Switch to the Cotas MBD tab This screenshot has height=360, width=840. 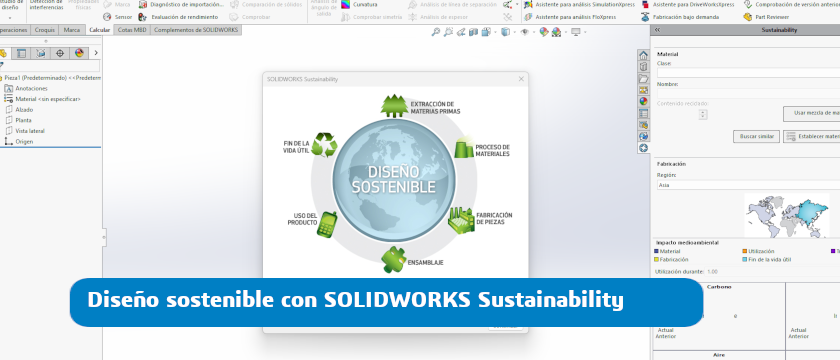point(132,30)
